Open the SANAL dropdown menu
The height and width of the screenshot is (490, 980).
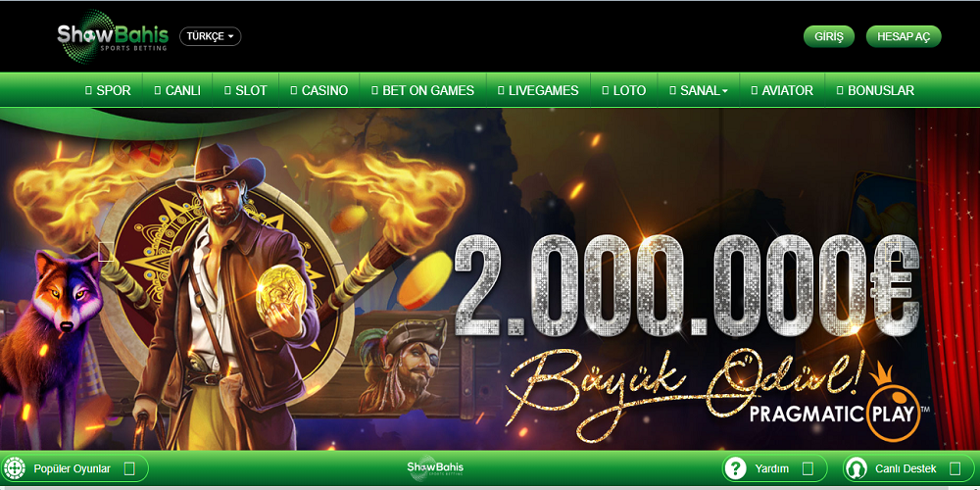point(699,90)
